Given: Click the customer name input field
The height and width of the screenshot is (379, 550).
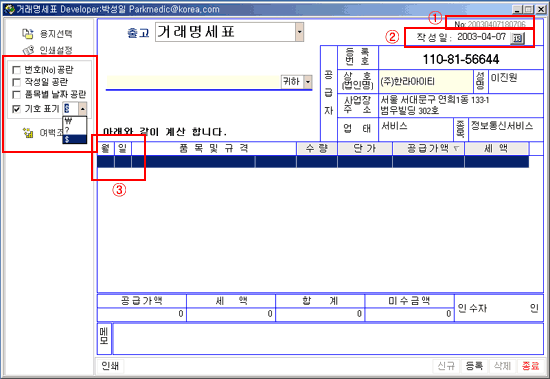Looking at the screenshot, I should tap(194, 82).
